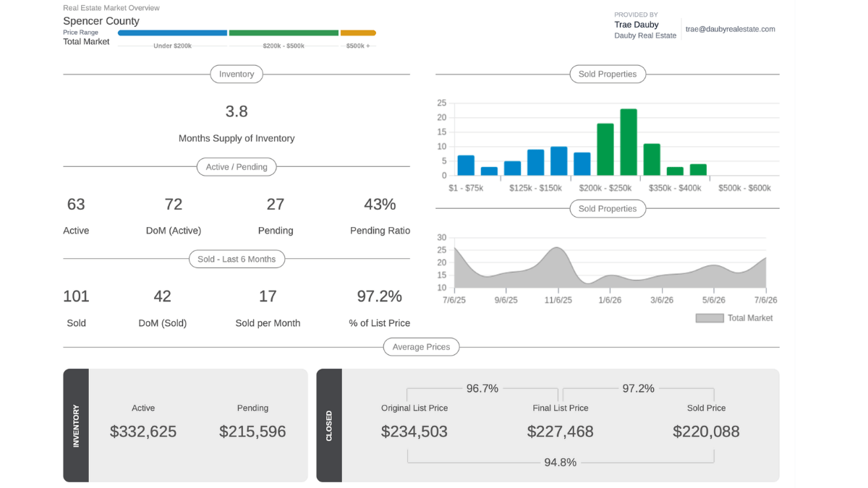
Task: Click the tallest green bar in the bar chart
Action: [x=629, y=142]
